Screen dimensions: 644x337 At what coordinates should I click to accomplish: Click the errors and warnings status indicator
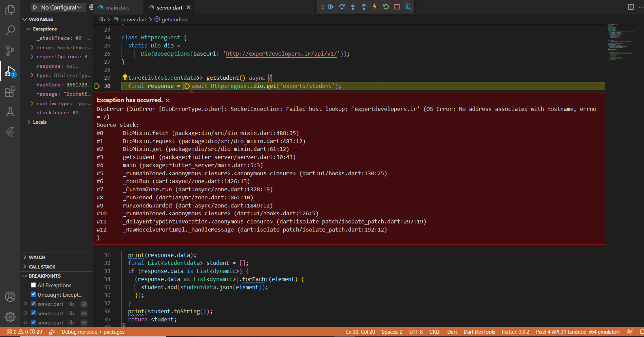pyautogui.click(x=24, y=332)
